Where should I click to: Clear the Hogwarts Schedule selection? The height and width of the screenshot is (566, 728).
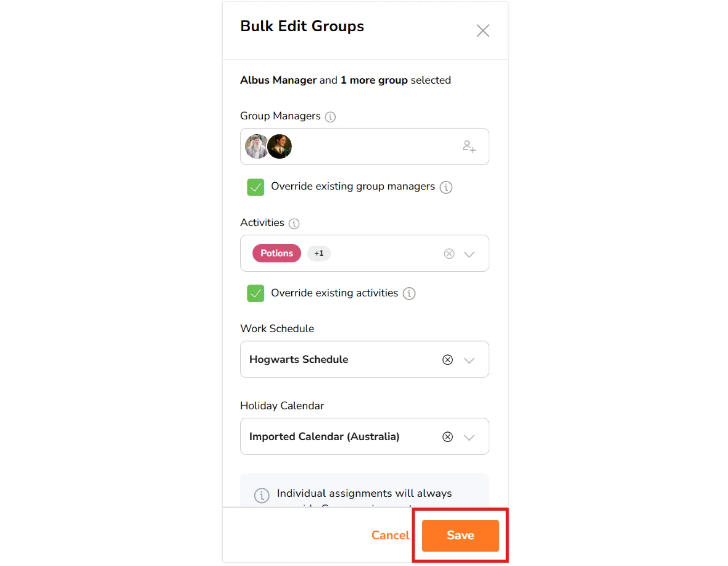coord(447,360)
